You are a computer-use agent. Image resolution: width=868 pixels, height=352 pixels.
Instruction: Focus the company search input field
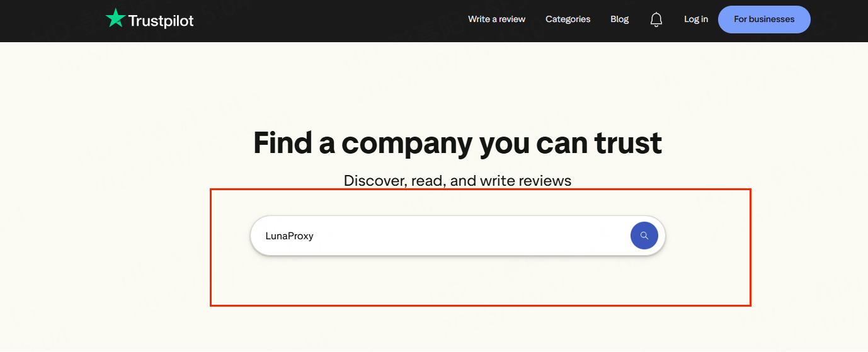click(441, 236)
